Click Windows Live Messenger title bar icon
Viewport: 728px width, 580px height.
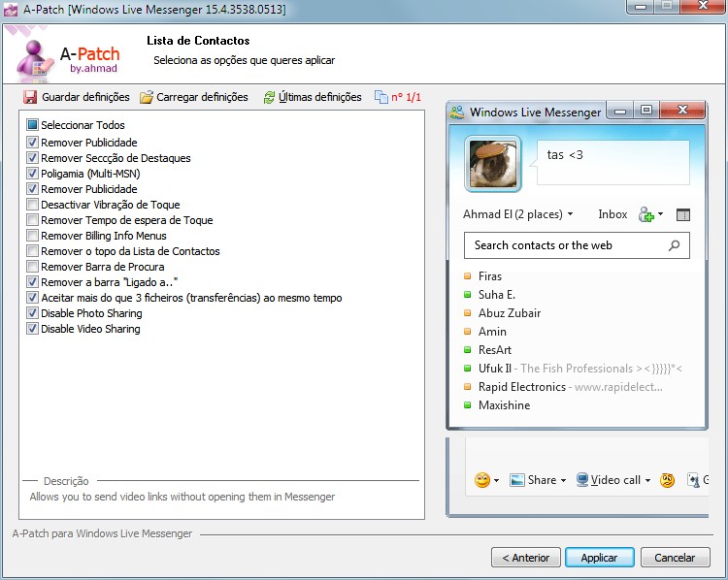tap(457, 112)
